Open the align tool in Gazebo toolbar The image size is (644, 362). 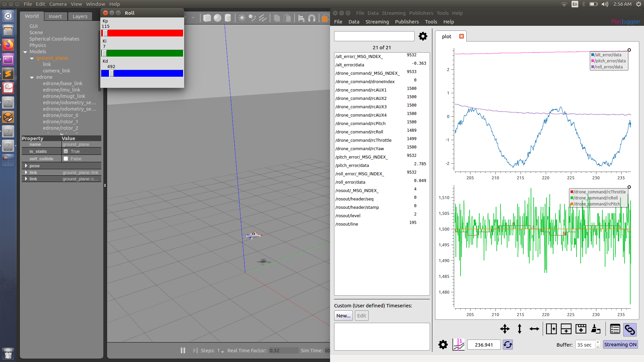pyautogui.click(x=302, y=18)
